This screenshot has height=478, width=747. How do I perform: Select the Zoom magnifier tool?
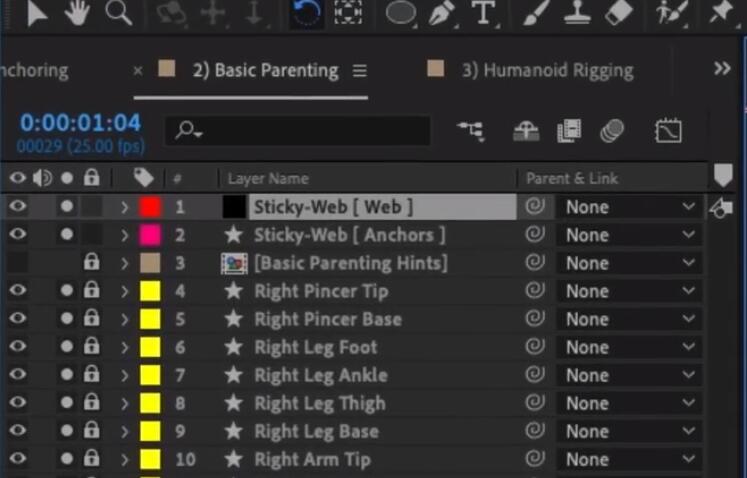click(x=118, y=12)
